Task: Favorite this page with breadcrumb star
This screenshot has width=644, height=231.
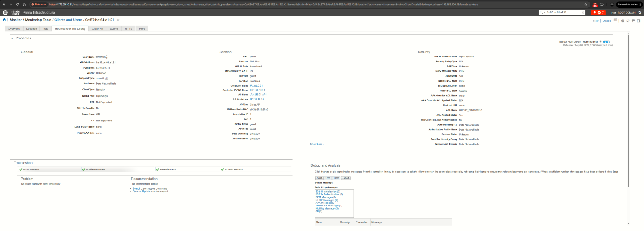Action: [x=118, y=20]
